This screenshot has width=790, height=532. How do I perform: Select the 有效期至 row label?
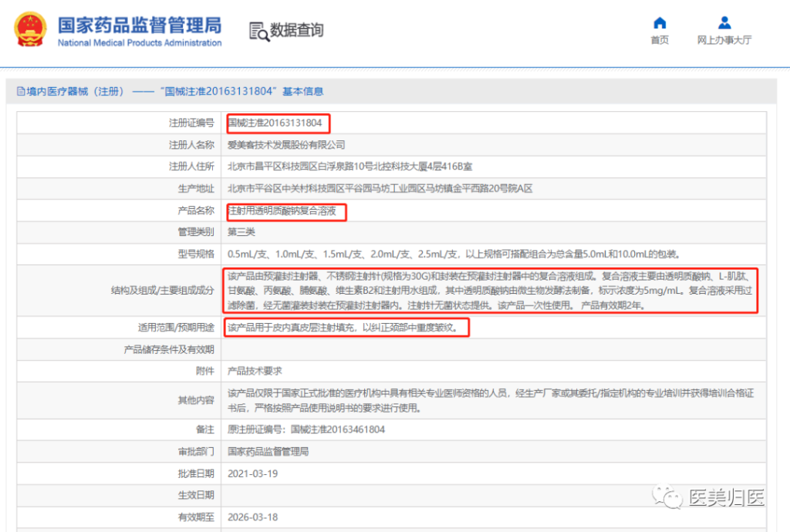pos(196,517)
